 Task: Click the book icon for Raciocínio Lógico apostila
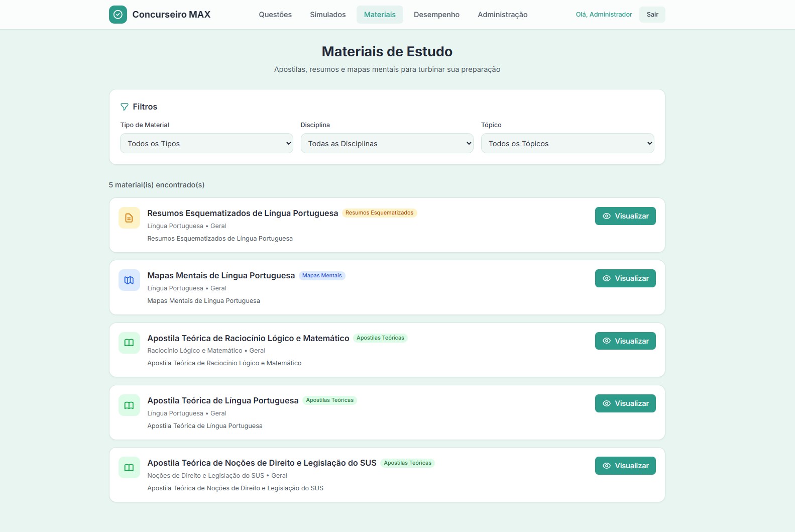pyautogui.click(x=129, y=343)
